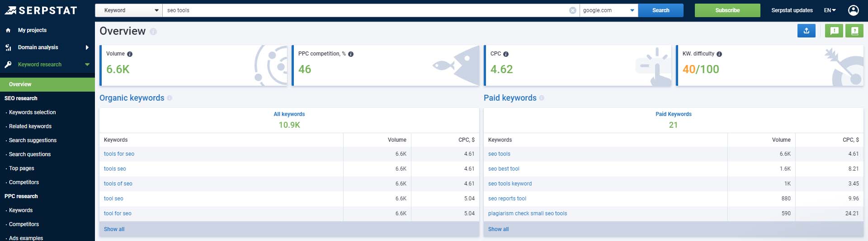Open the 'tools of seo' keyword link

click(x=118, y=184)
